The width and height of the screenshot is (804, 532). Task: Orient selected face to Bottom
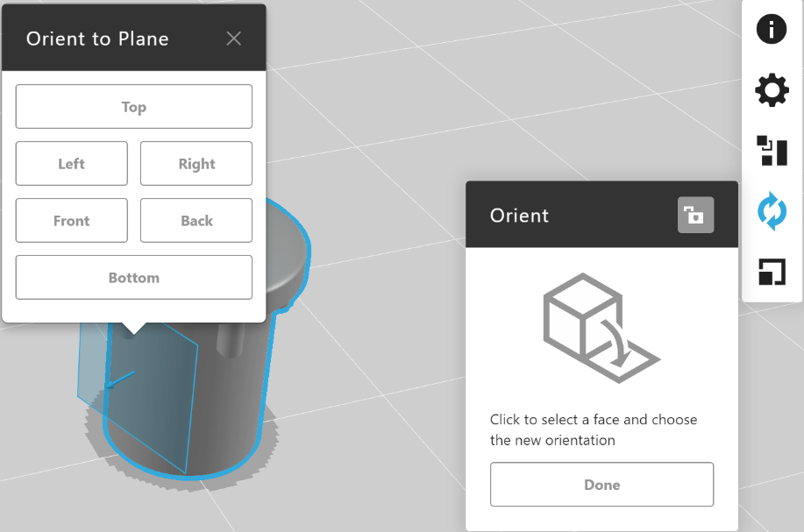click(x=134, y=277)
